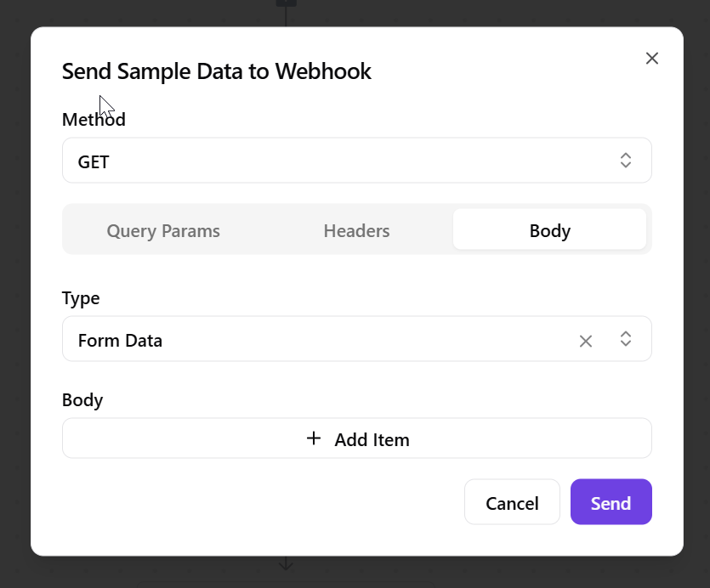Open the Headers tab
710x588 pixels.
click(356, 230)
